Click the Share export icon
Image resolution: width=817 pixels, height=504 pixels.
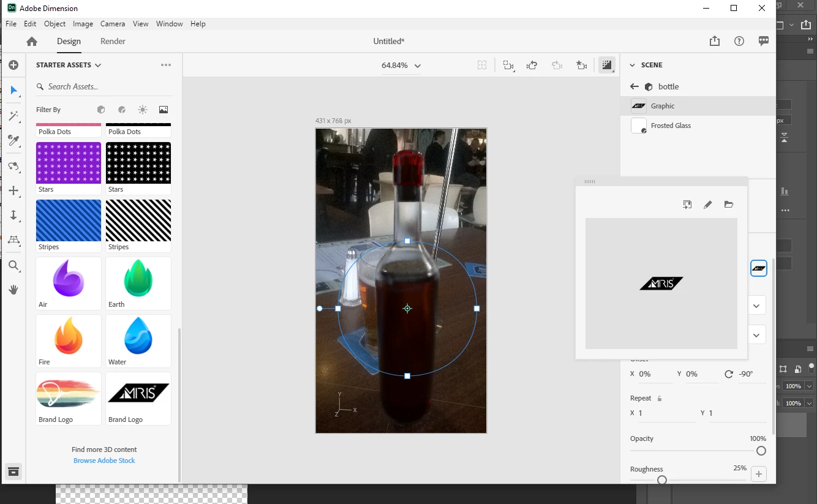715,41
